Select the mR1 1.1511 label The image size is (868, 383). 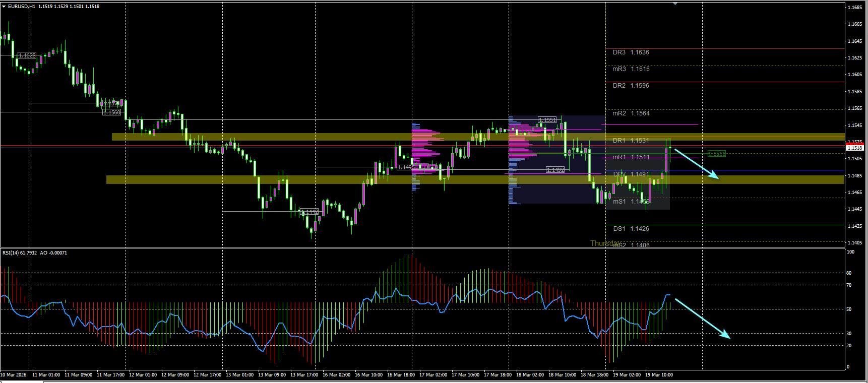(x=631, y=157)
